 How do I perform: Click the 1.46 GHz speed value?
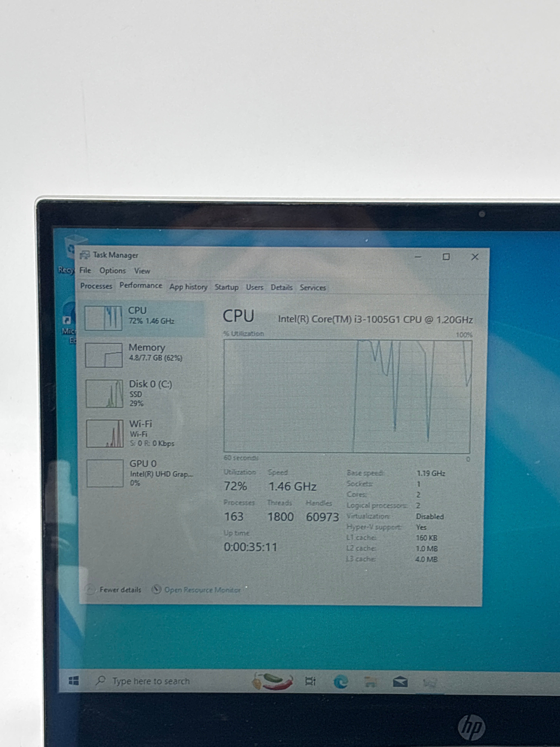pyautogui.click(x=292, y=487)
